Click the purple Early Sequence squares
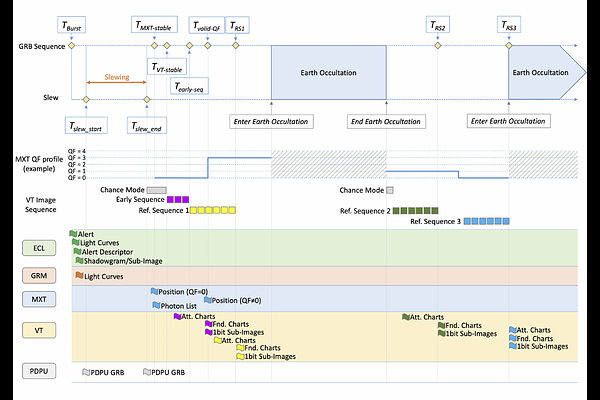The height and width of the screenshot is (400, 600). point(164,200)
